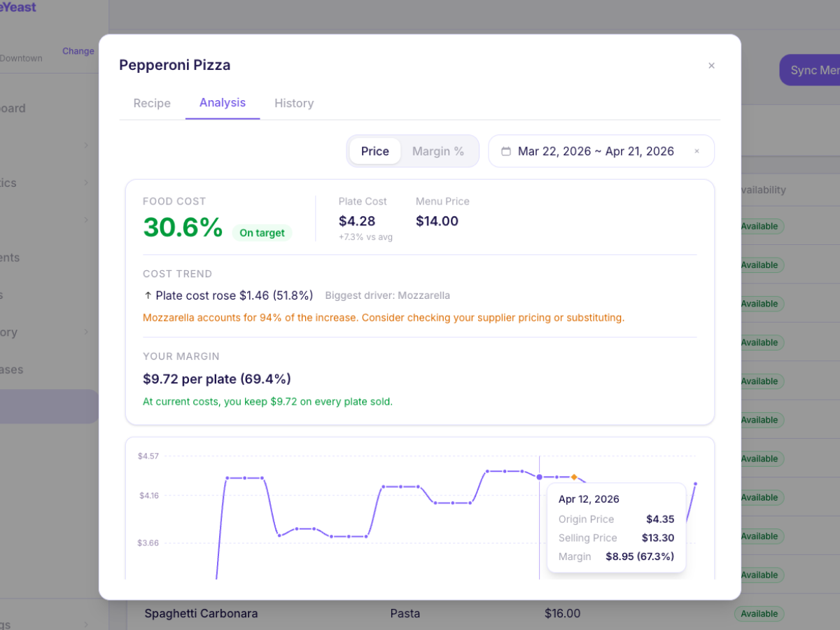Click the Change location link

click(x=78, y=51)
